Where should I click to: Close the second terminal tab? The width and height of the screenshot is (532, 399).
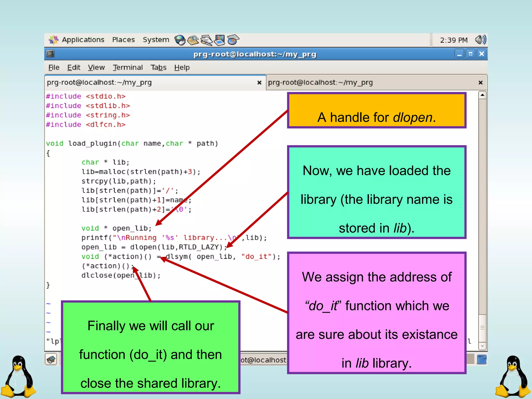[x=481, y=83]
